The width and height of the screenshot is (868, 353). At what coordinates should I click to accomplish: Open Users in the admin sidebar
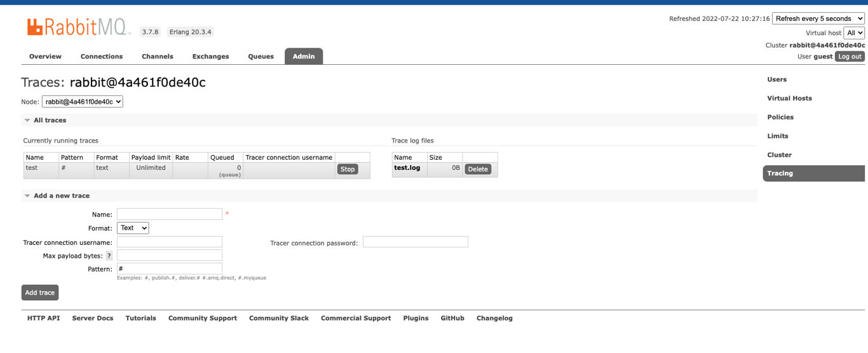click(776, 80)
